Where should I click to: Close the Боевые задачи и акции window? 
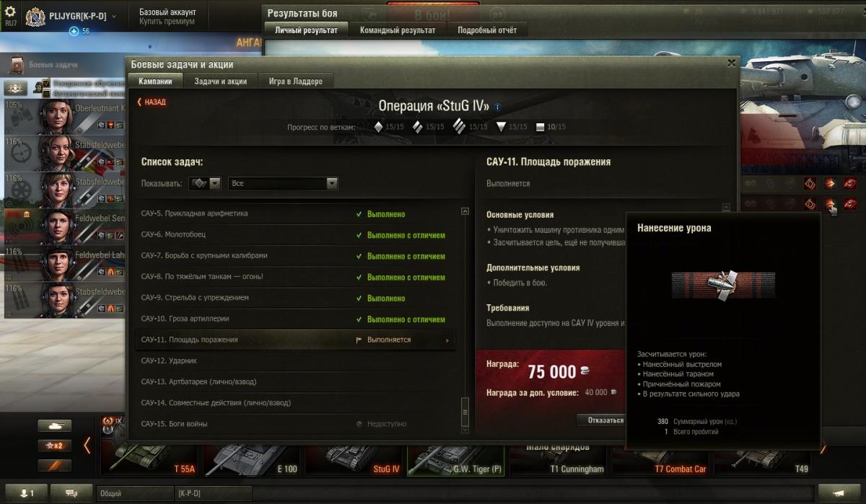pos(731,63)
